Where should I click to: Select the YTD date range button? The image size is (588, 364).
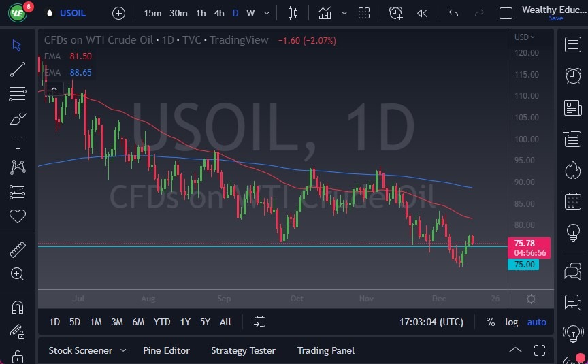(162, 322)
